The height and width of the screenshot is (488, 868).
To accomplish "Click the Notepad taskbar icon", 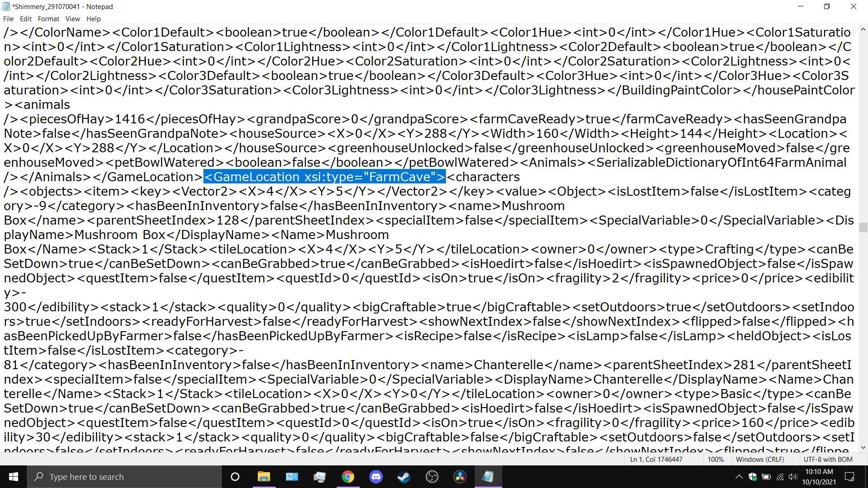I will pos(488,477).
